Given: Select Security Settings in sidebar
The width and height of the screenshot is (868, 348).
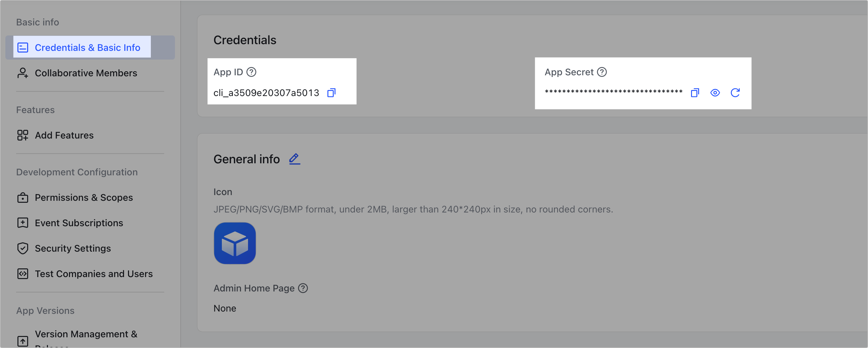Looking at the screenshot, I should click(73, 248).
